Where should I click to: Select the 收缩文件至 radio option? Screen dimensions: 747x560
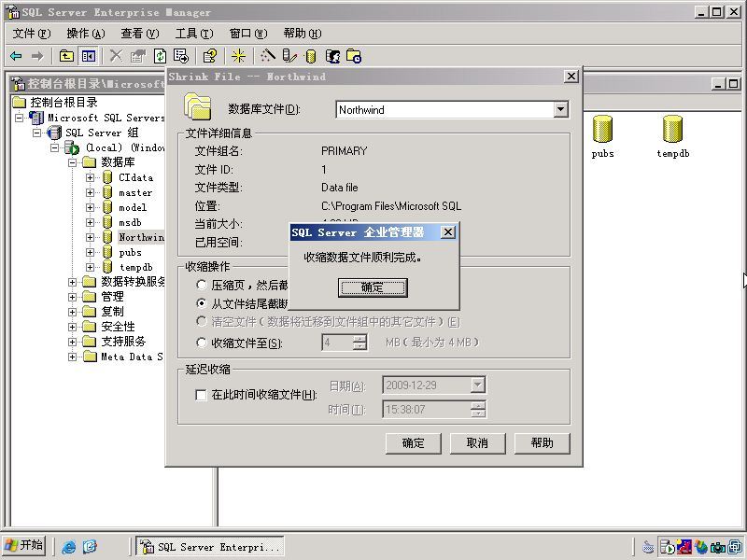[x=202, y=343]
